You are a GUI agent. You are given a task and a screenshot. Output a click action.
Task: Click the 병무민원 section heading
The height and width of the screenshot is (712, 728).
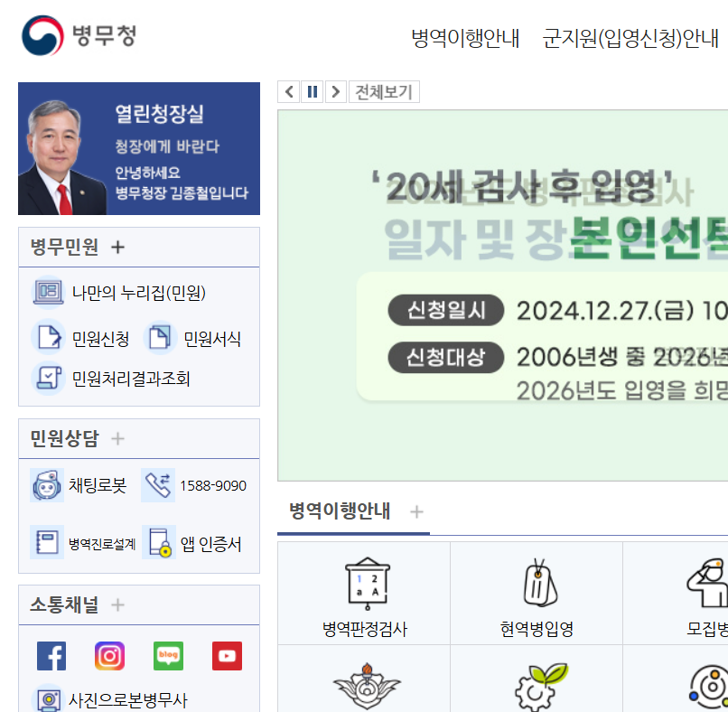(64, 247)
